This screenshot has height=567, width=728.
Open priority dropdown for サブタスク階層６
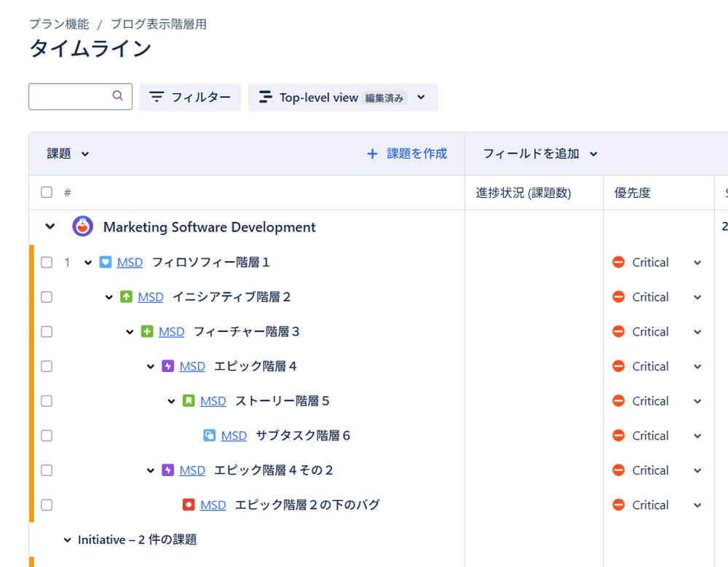tap(697, 436)
